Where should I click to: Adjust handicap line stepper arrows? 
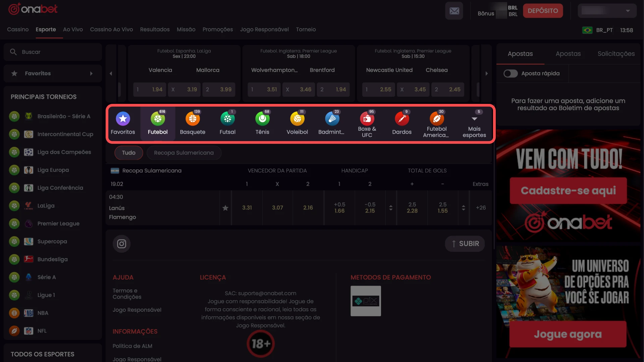(x=391, y=208)
